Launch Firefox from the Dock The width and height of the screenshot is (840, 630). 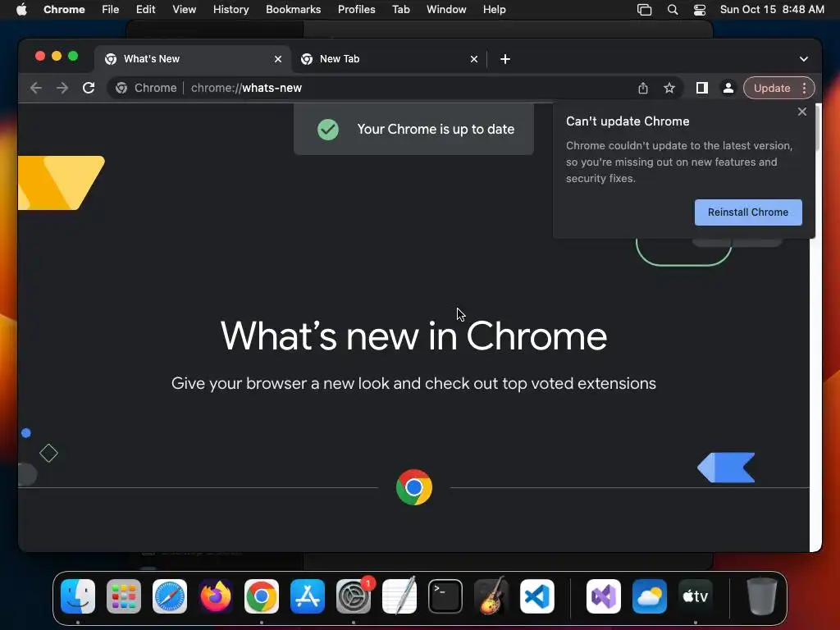pyautogui.click(x=216, y=596)
